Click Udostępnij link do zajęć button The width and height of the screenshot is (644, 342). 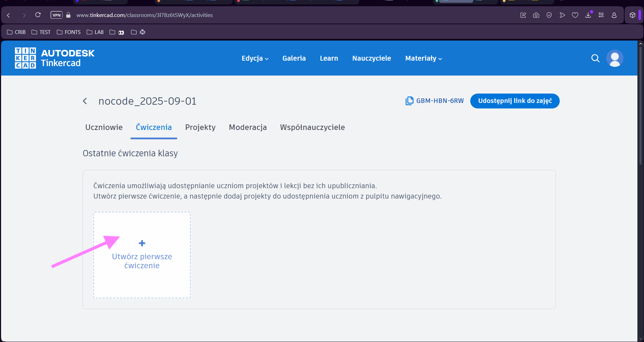click(515, 101)
